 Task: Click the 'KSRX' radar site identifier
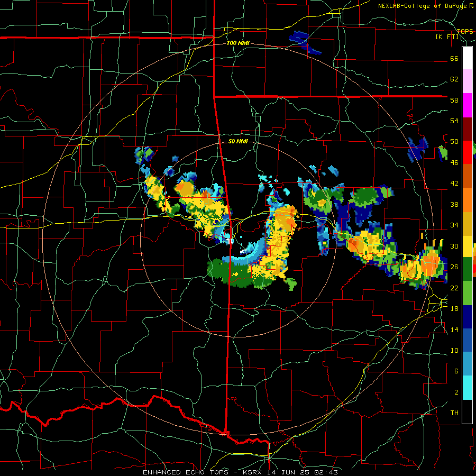pos(254,472)
